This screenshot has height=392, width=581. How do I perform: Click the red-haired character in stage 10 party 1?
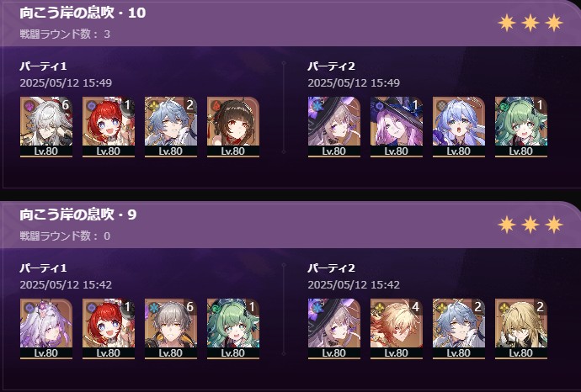108,127
